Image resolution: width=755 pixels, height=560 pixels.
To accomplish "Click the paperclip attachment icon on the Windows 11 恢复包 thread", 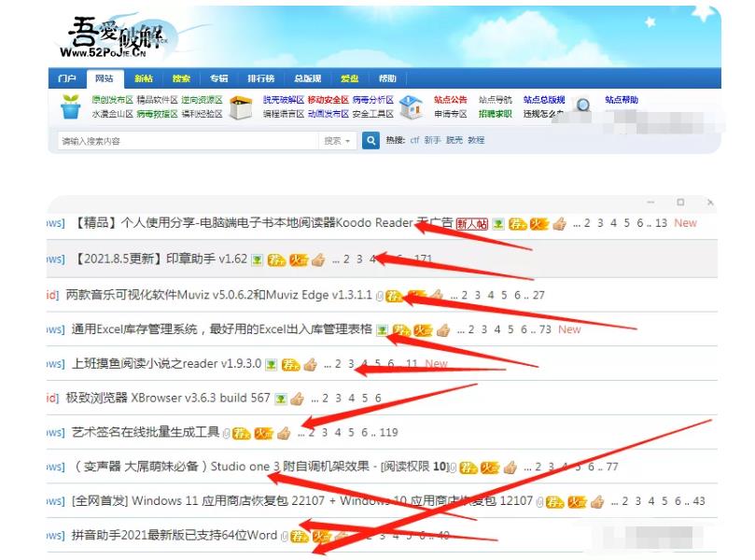I will 538,499.
